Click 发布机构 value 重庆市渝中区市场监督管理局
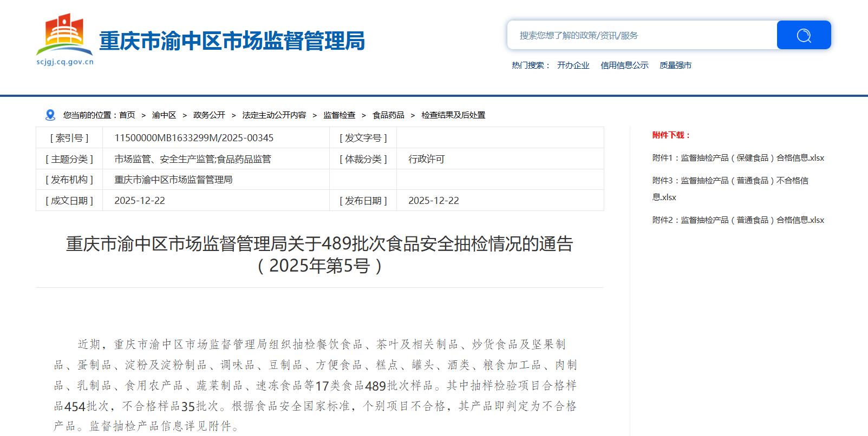 (x=173, y=180)
